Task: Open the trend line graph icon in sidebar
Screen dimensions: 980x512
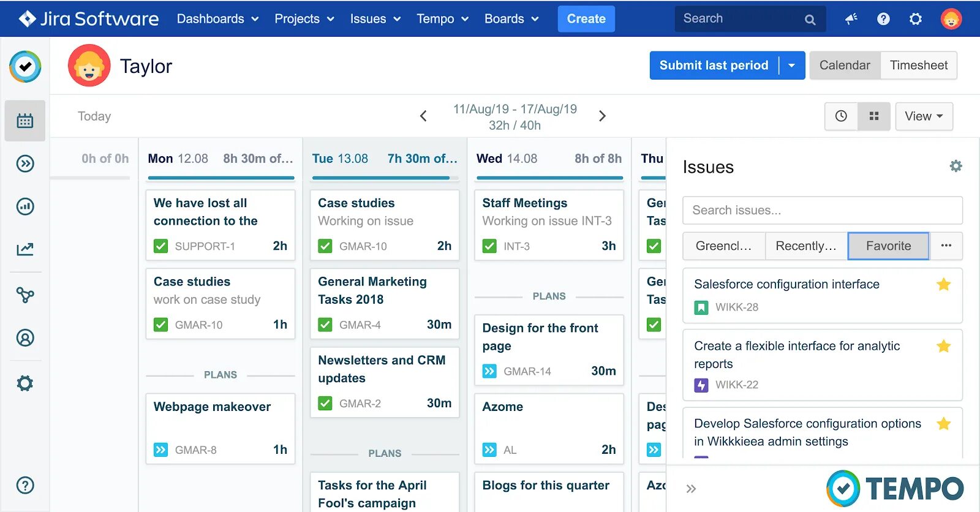Action: tap(25, 249)
